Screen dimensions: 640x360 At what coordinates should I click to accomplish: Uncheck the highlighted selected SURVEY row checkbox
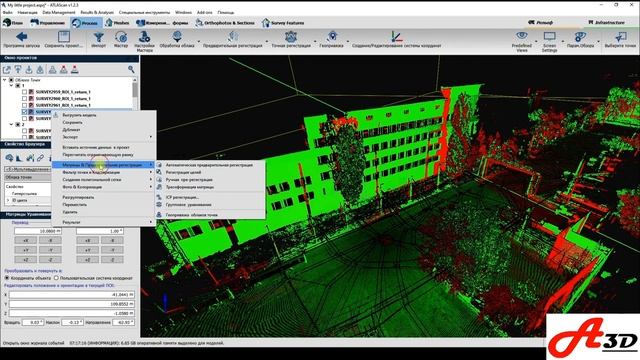(24, 112)
